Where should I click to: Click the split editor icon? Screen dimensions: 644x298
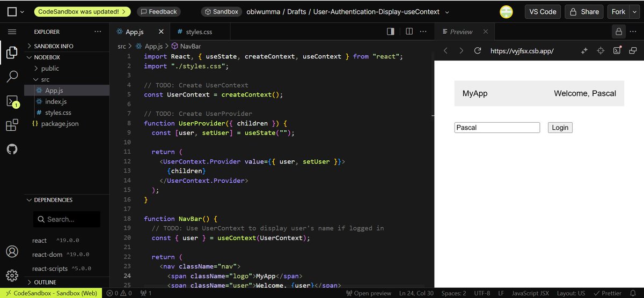(409, 32)
